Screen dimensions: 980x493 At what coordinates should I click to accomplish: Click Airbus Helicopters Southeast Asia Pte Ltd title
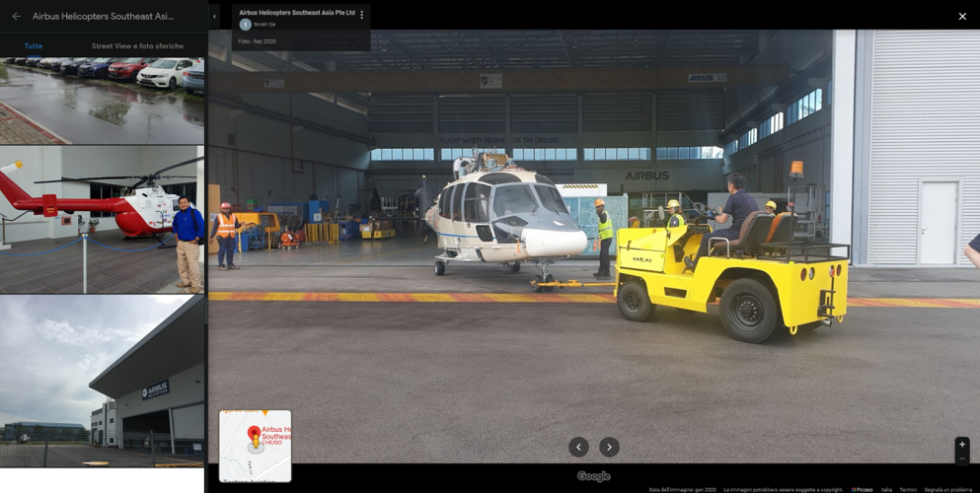click(x=297, y=13)
